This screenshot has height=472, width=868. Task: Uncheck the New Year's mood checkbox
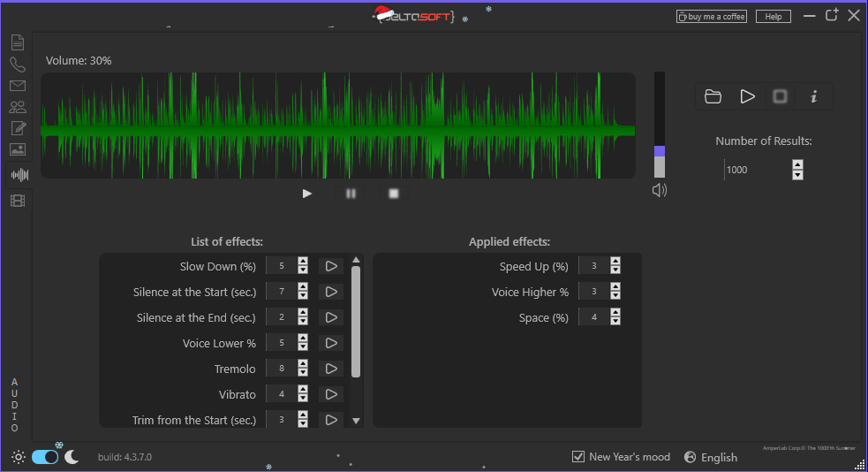click(577, 457)
